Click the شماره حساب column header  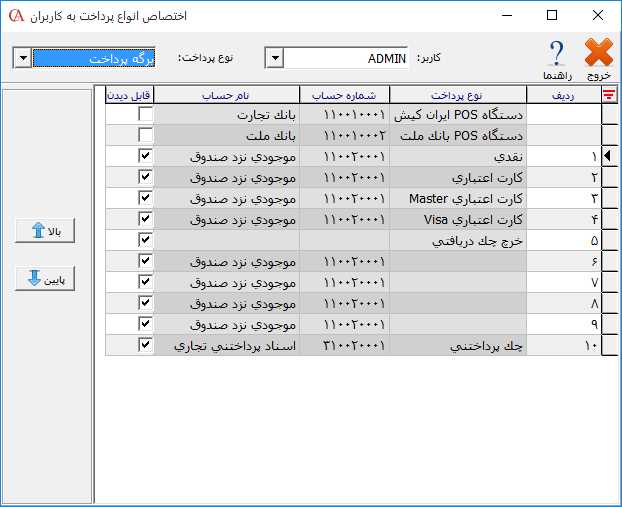pos(343,94)
